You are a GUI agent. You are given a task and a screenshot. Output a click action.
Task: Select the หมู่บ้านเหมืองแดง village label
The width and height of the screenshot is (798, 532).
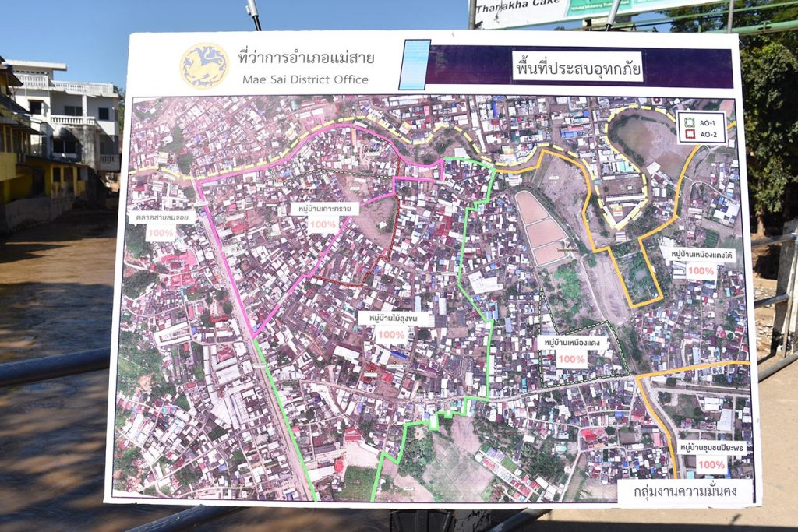click(572, 343)
